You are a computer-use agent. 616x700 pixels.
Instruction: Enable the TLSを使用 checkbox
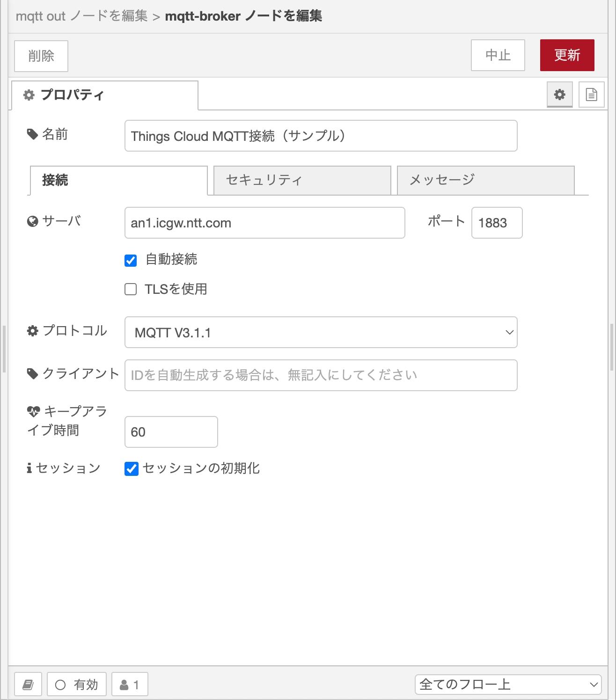[131, 289]
